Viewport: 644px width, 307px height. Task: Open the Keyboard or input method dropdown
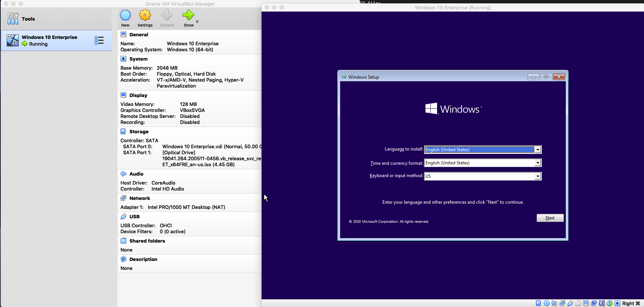tap(538, 176)
